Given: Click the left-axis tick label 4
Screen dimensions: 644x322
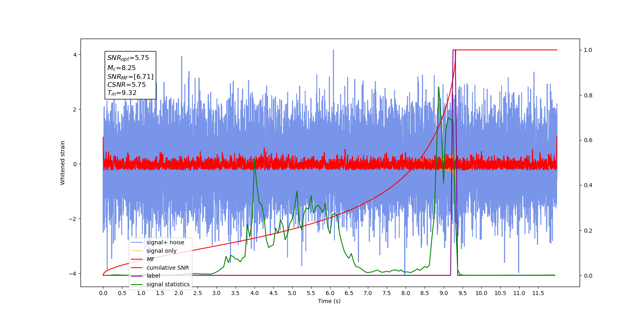Looking at the screenshot, I should click(x=75, y=55).
